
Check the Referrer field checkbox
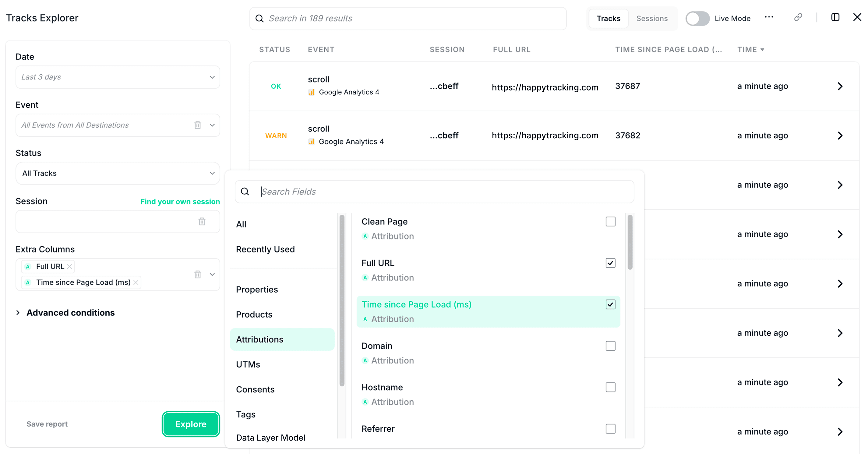pyautogui.click(x=610, y=429)
